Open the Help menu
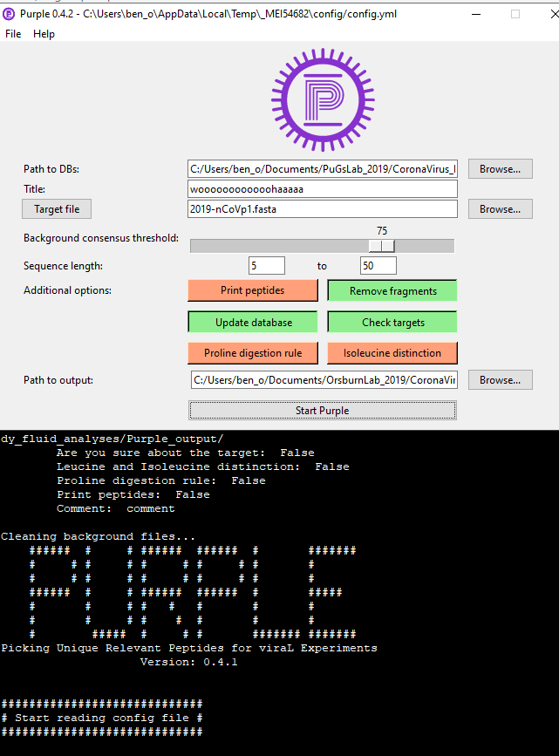Screen dimensions: 559x756 (44, 34)
